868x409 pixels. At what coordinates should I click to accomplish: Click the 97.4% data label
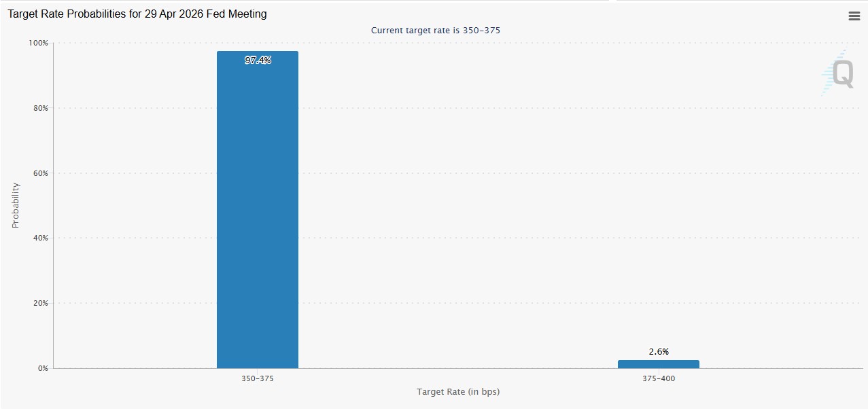point(258,60)
